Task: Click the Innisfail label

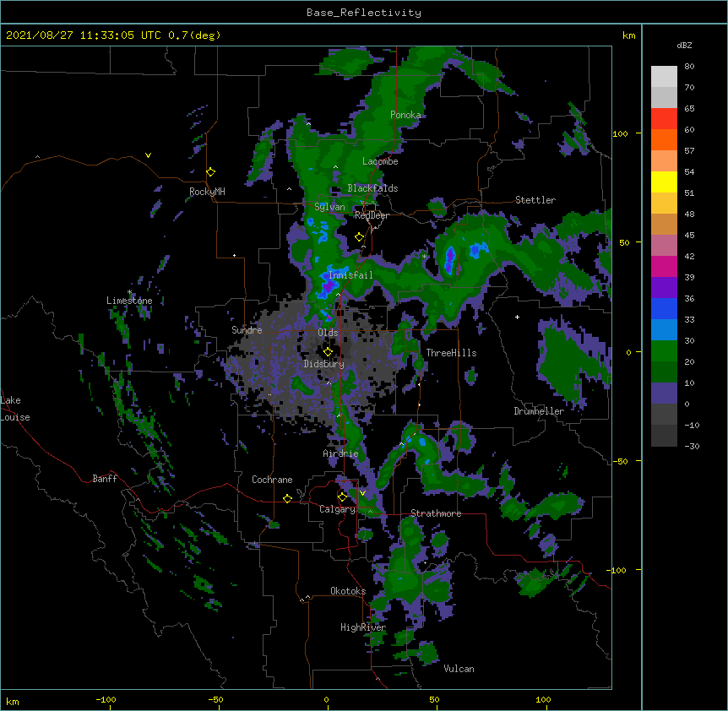Action: tap(350, 275)
